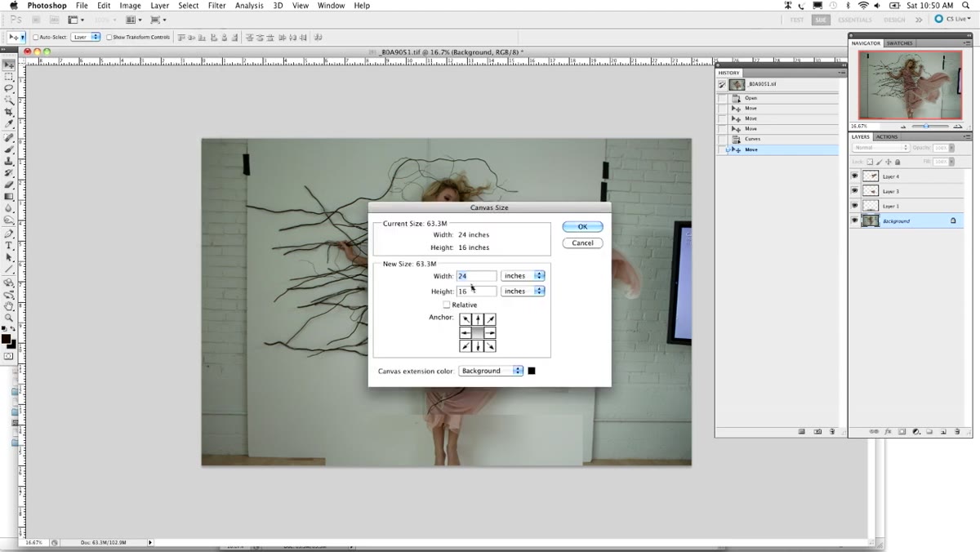Select the DESIGN workspace button
The height and width of the screenshot is (552, 980).
tap(894, 20)
